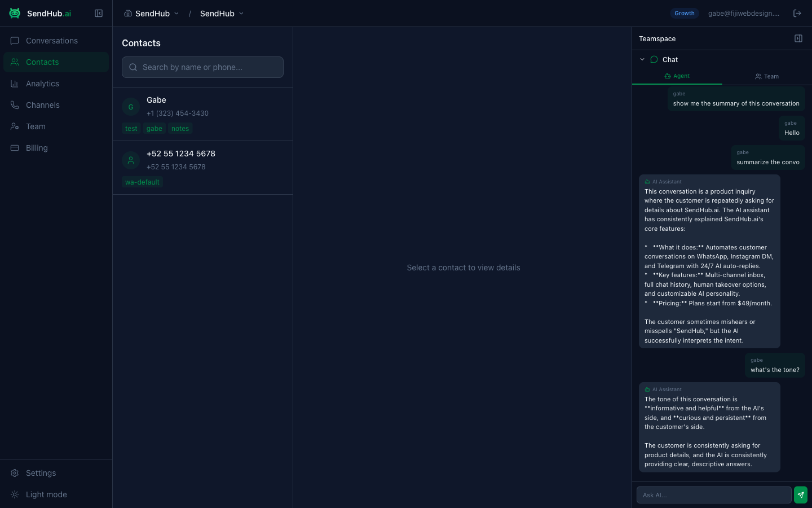Image resolution: width=812 pixels, height=508 pixels.
Task: Collapse the left sidebar with panel icon
Action: [99, 14]
